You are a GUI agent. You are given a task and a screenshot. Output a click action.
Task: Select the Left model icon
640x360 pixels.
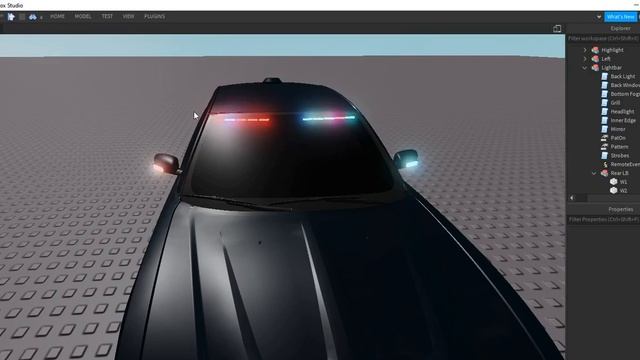[x=595, y=59]
